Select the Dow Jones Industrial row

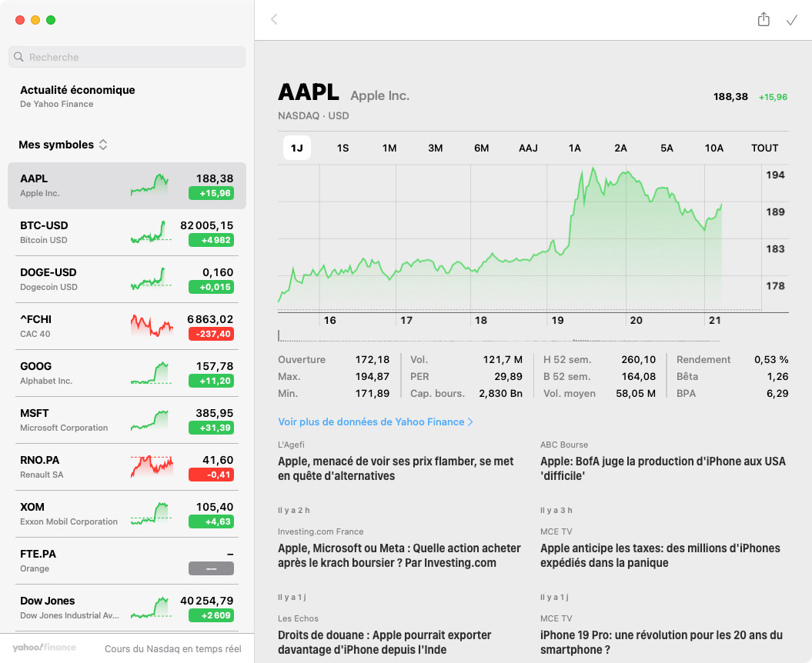point(127,608)
